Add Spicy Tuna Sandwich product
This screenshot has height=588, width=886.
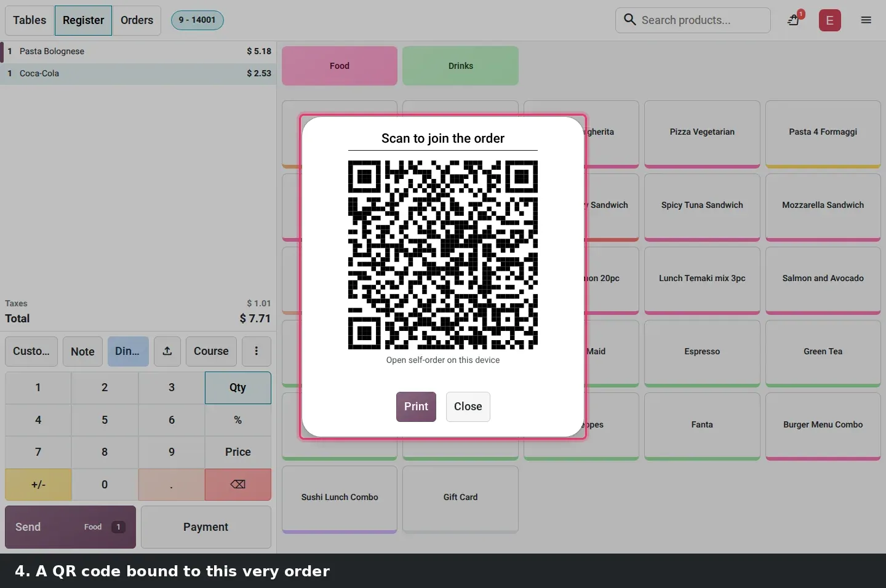pos(702,207)
